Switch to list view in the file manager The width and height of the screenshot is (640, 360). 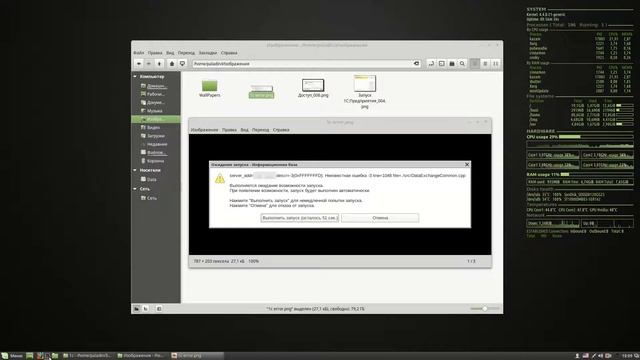(485, 64)
